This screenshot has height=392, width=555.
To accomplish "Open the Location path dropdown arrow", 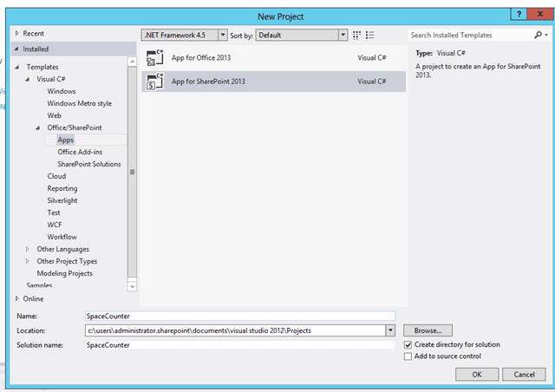I will pos(390,330).
